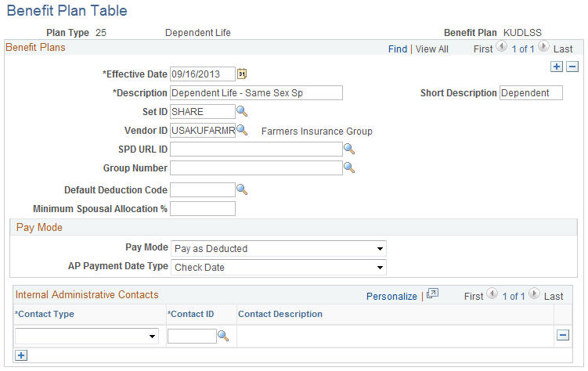
Task: Open the Group Number lookup icon
Action: tap(349, 167)
